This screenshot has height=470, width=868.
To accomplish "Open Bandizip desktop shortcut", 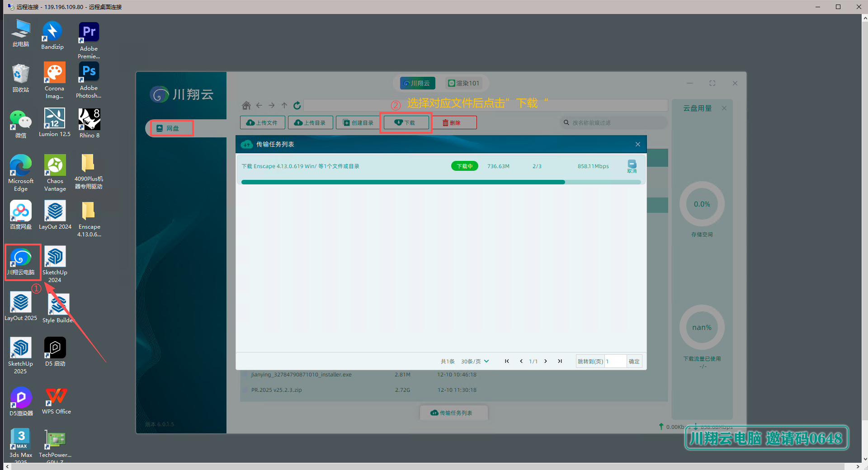I will [52, 35].
